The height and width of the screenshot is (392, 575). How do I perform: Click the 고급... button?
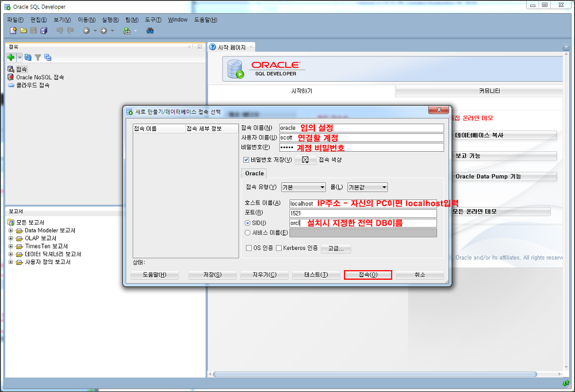pyautogui.click(x=336, y=249)
